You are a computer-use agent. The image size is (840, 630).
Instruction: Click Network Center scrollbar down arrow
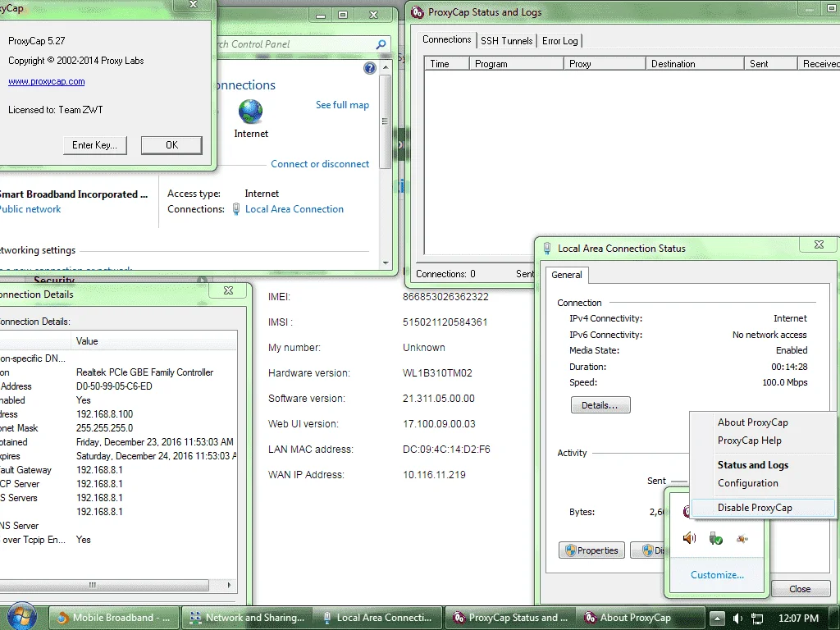pyautogui.click(x=386, y=262)
